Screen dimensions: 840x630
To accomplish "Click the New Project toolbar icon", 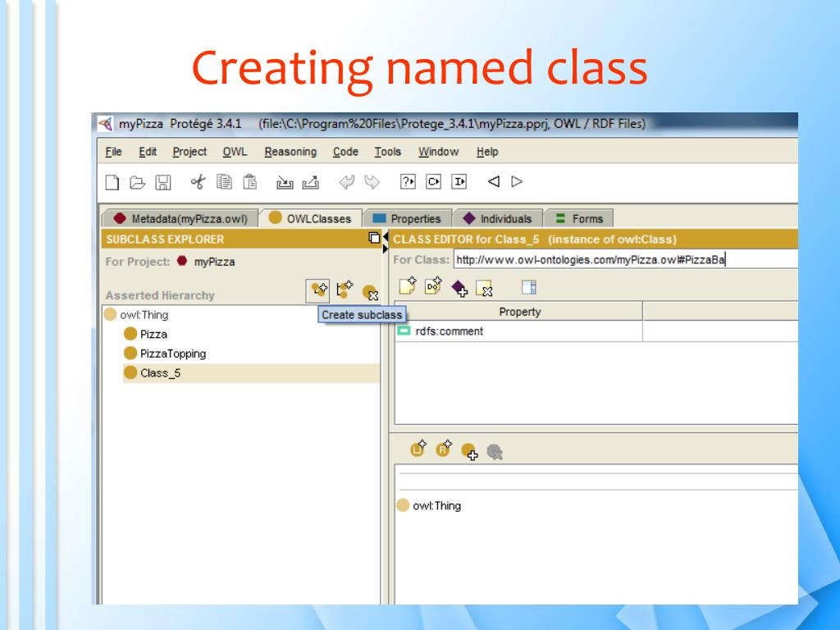I will tap(112, 183).
